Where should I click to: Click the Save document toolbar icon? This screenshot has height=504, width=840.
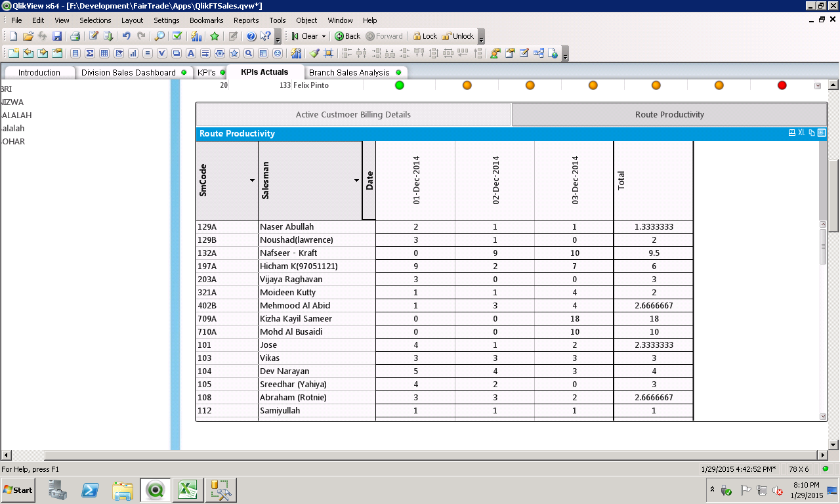click(x=57, y=36)
